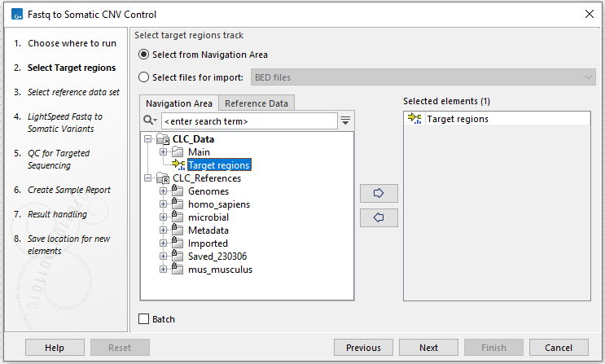Click the Previous button
This screenshot has width=605, height=364.
tap(363, 348)
